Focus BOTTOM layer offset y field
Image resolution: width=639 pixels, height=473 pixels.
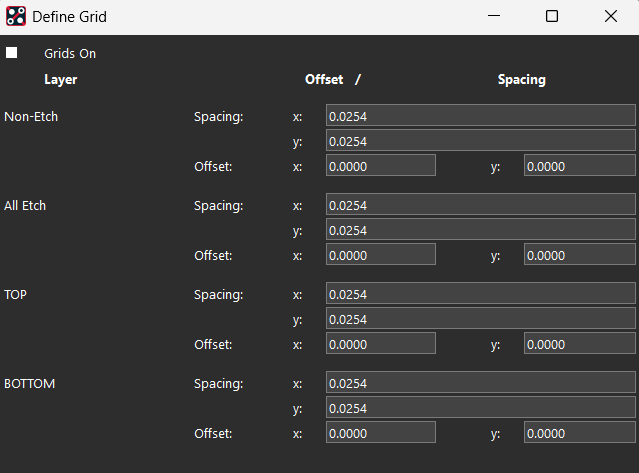point(579,433)
